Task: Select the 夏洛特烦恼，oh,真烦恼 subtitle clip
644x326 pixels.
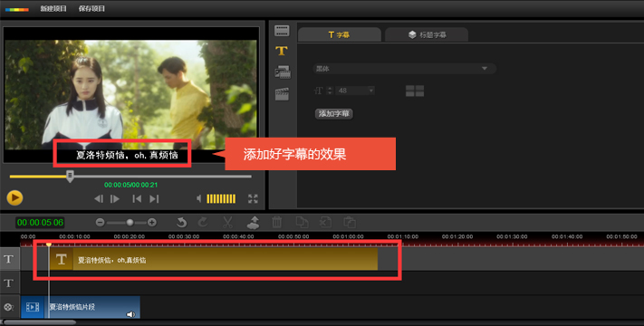Action: point(214,259)
